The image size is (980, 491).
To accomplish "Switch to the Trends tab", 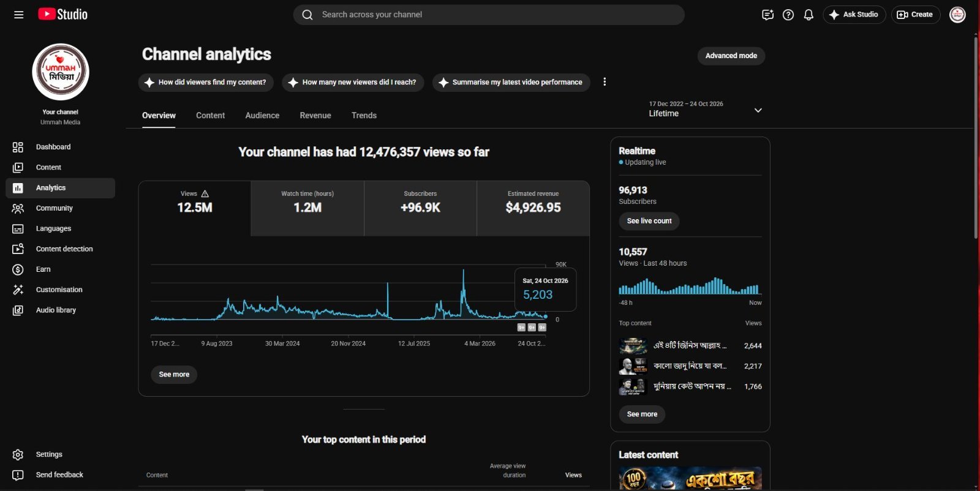I will coord(364,115).
